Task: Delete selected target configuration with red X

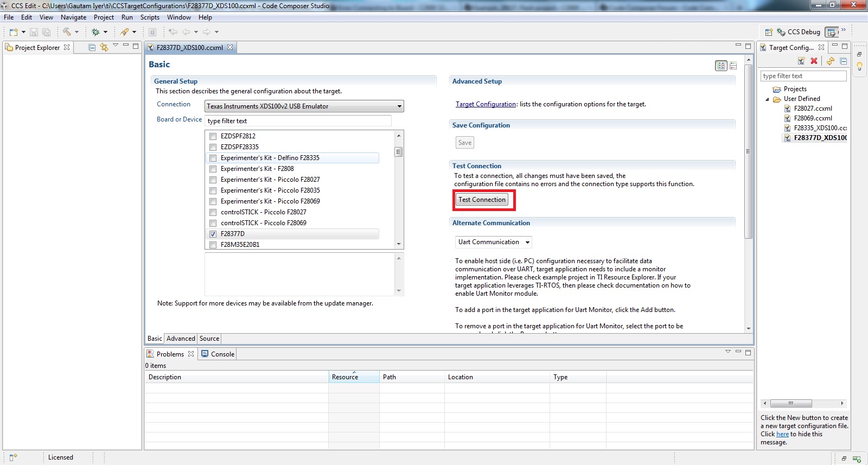Action: pyautogui.click(x=814, y=61)
